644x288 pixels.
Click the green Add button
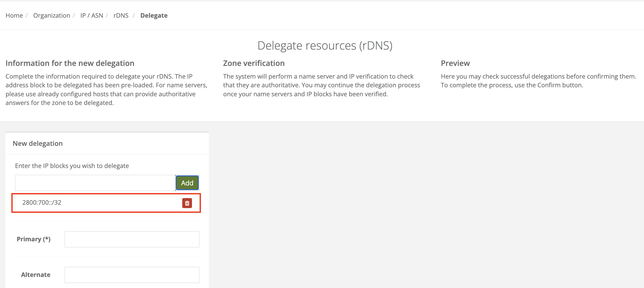coord(187,183)
